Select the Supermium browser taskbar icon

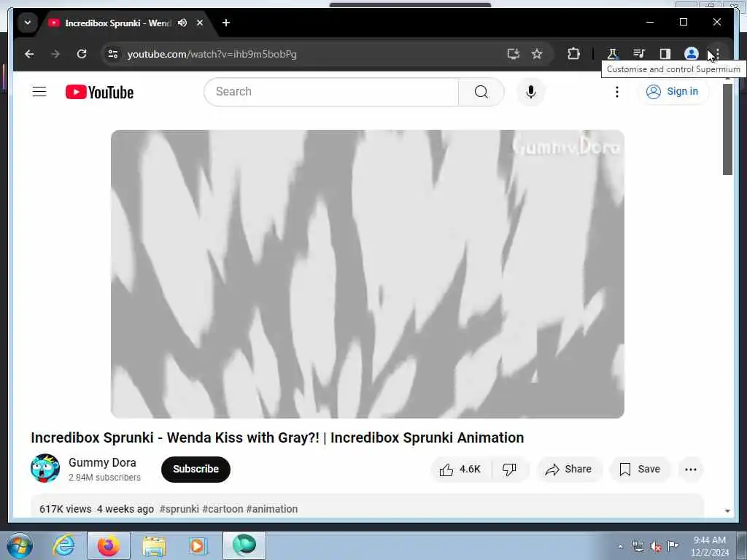[244, 545]
